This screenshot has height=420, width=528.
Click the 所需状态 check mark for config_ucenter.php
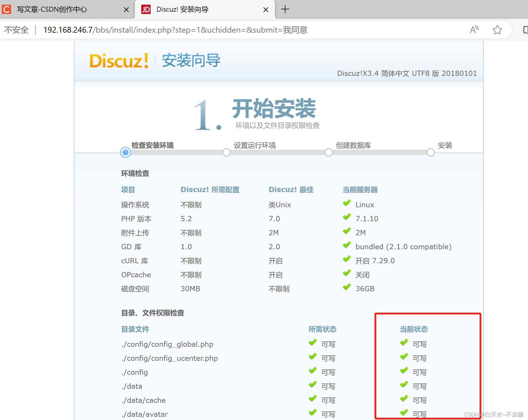point(313,357)
